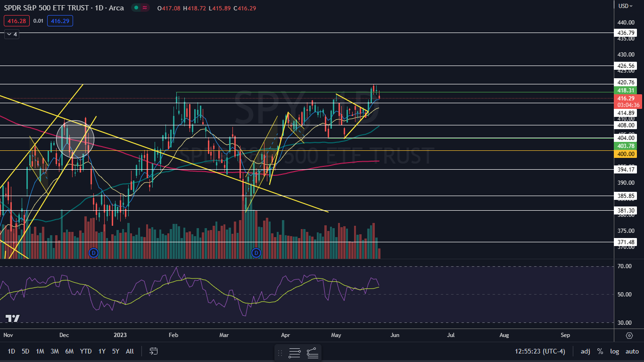Viewport: 644px width, 362px height.
Task: Click the floating toolbar drag handle dots
Action: [x=281, y=352]
